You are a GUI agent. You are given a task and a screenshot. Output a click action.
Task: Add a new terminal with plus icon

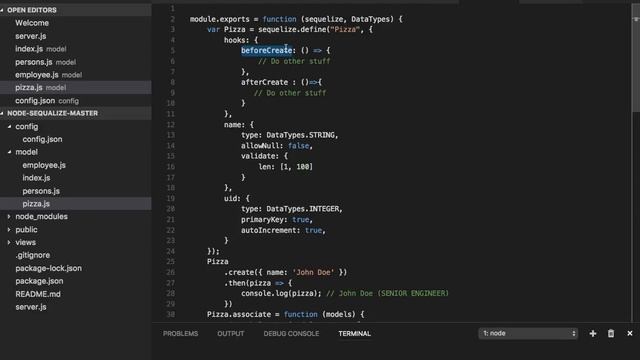tap(593, 333)
